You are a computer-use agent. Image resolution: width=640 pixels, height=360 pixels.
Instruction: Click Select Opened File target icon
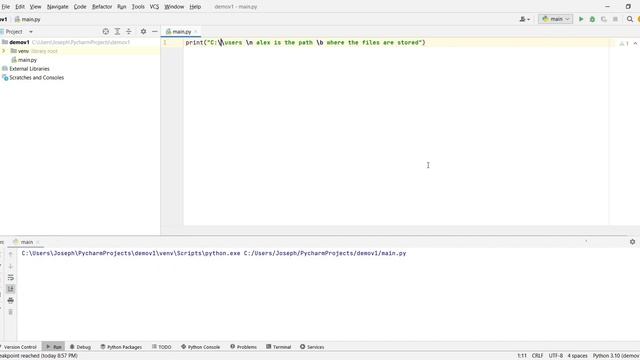(106, 31)
